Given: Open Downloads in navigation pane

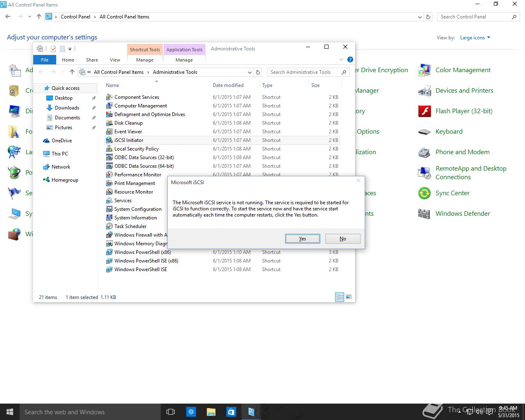Looking at the screenshot, I should (67, 108).
